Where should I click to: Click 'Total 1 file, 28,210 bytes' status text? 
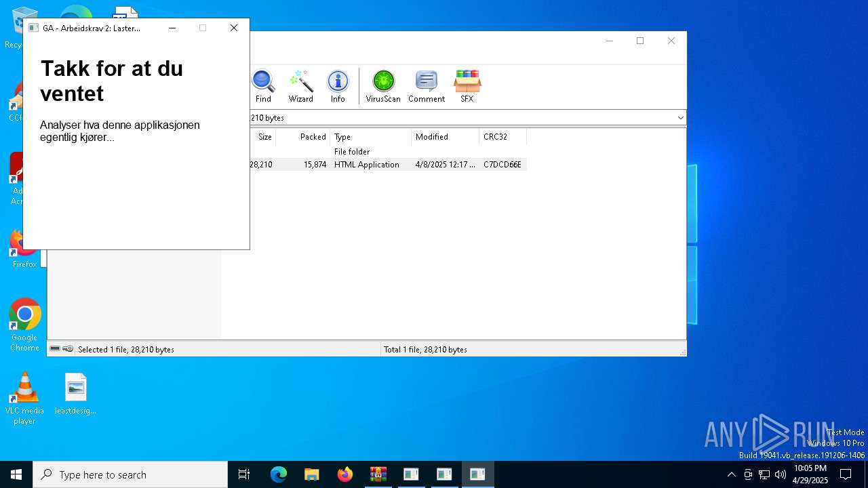click(425, 350)
